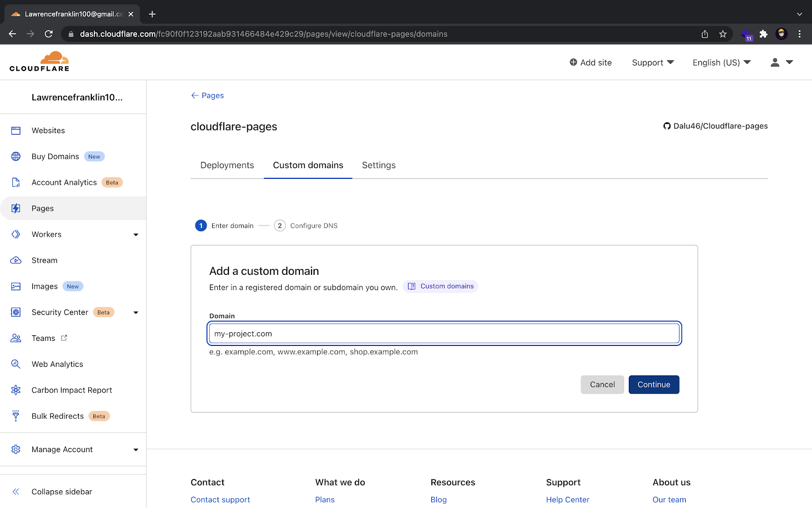Screen dimensions: 812x508
Task: Click the Lawrencefranklin10... account name
Action: (77, 98)
